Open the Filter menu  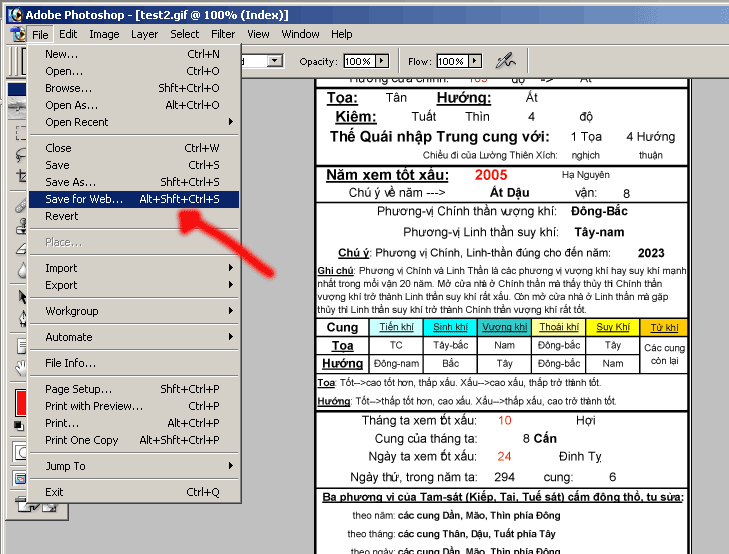pos(223,34)
